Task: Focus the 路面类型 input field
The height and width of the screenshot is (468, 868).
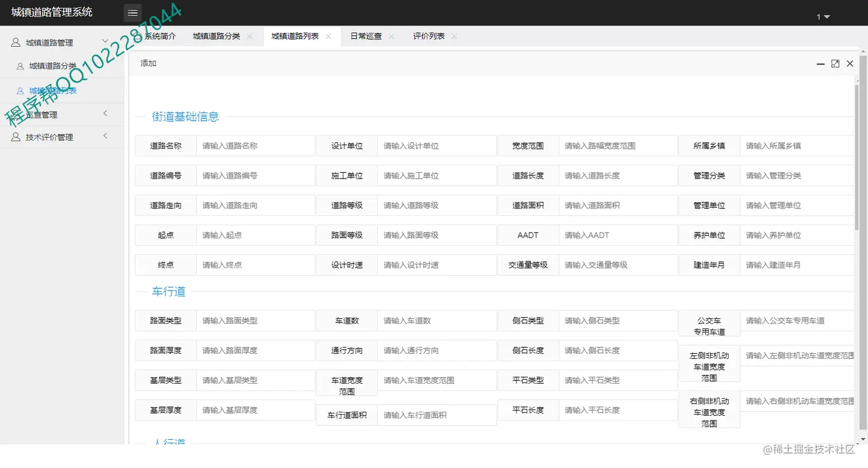Action: click(255, 321)
